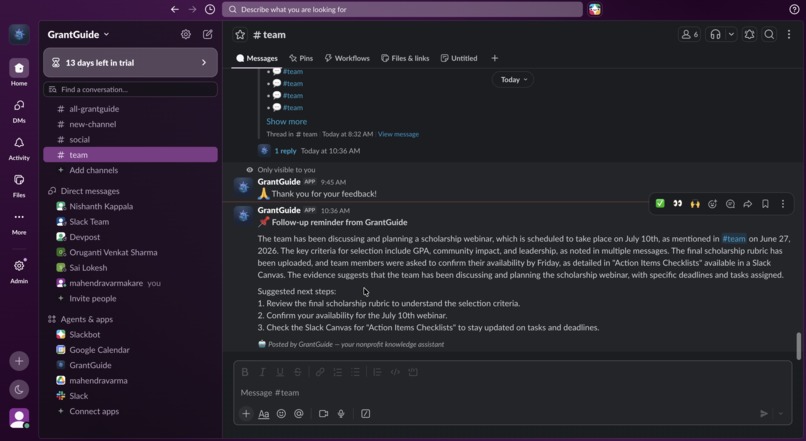
Task: Expand the GrantGuide workspace name menu
Action: pos(79,34)
